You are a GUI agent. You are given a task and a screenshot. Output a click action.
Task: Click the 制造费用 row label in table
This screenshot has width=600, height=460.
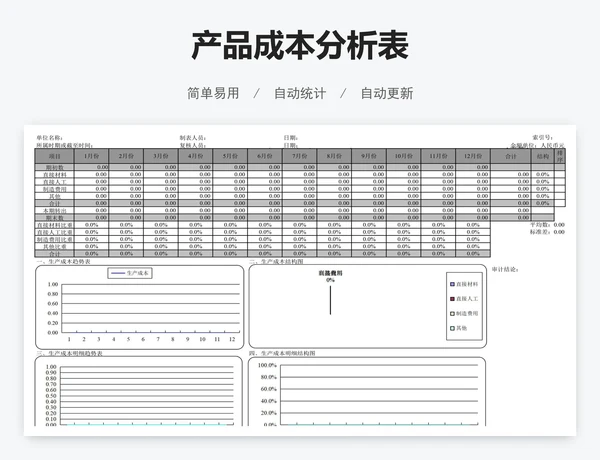[54, 189]
